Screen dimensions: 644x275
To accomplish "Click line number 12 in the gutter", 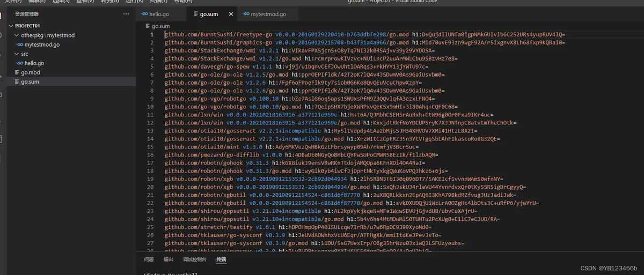I will pos(151,123).
